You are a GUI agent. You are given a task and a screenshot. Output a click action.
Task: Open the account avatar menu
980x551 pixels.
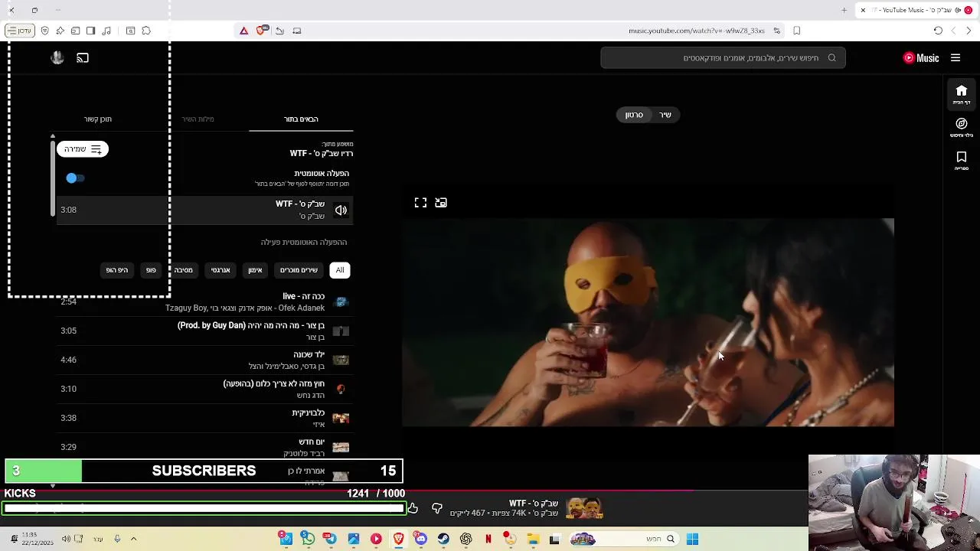pyautogui.click(x=57, y=57)
